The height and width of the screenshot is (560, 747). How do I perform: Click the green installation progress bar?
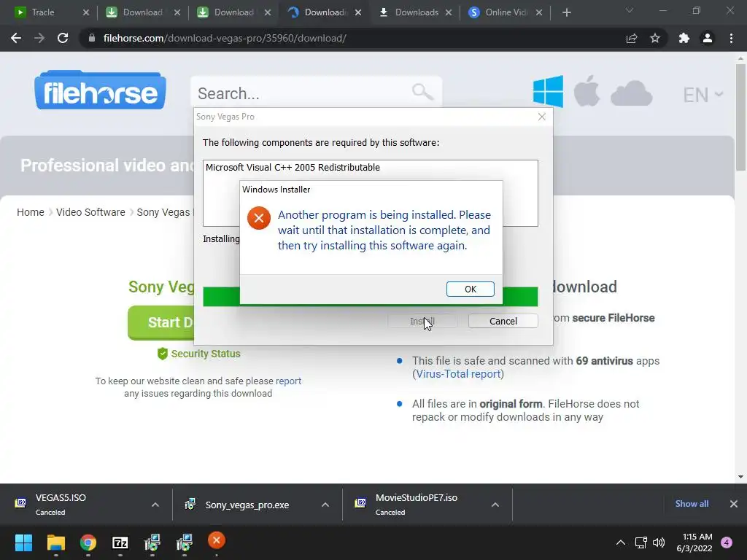click(x=370, y=297)
